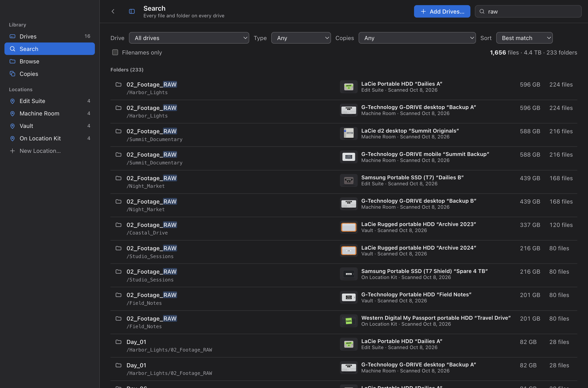Viewport: 588px width, 388px height.
Task: Click the Drives sidebar icon
Action: point(12,36)
